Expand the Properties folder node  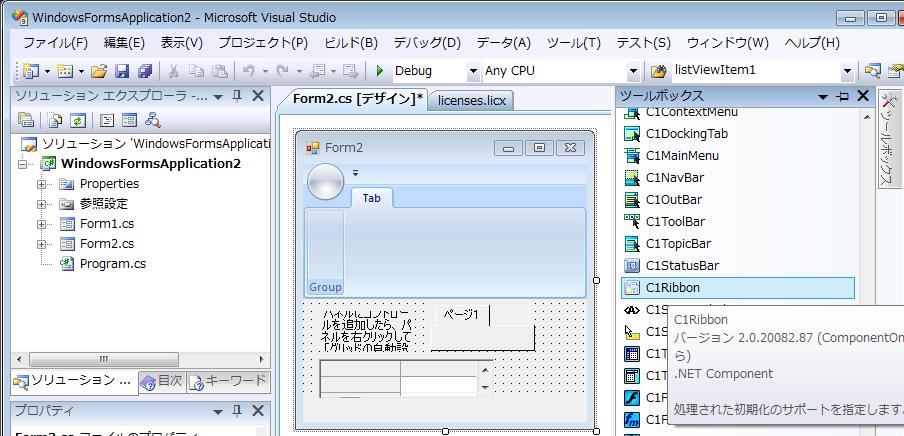41,184
